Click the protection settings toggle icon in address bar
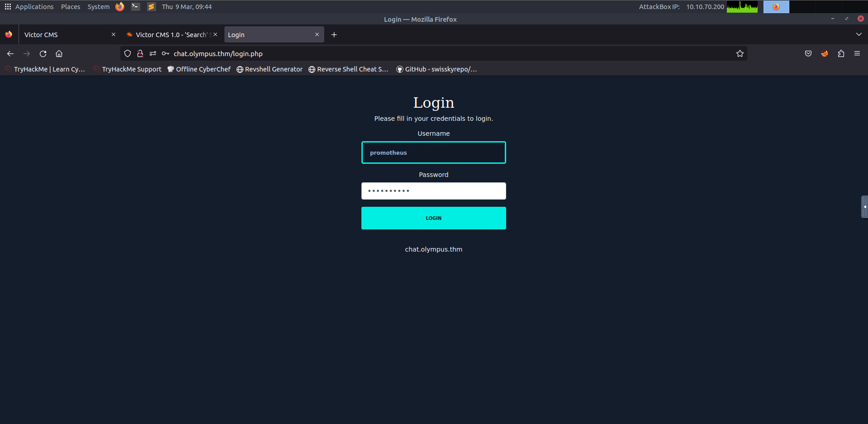The image size is (868, 424). click(x=152, y=53)
